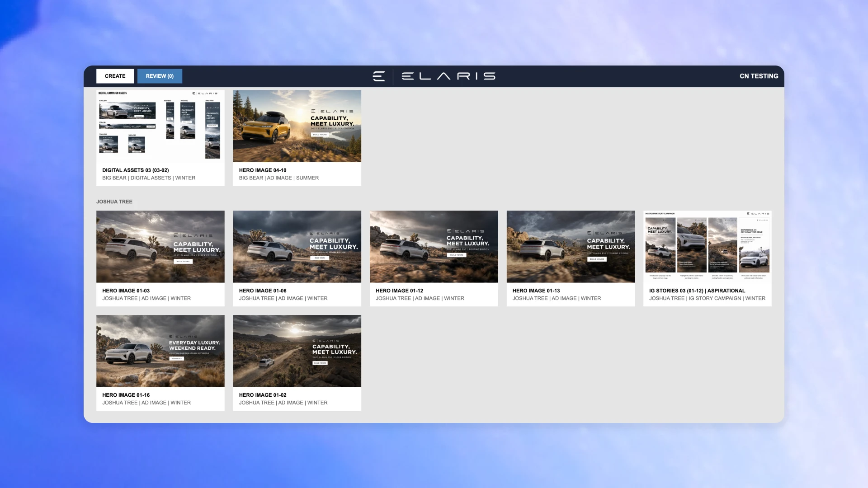Select title IG STORIES 03 (01-12) | ASPIRATIONAL
Viewport: 868px width, 488px height.
coord(697,291)
